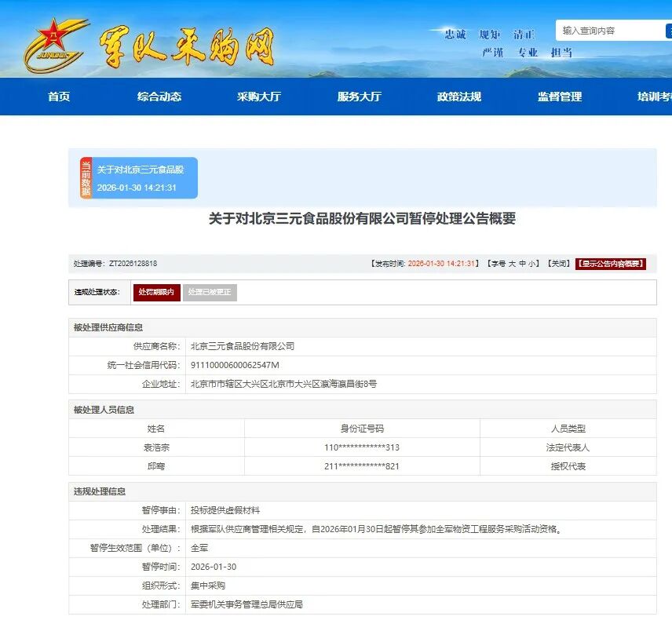Click the 关闭 link
672x624 pixels.
558,264
